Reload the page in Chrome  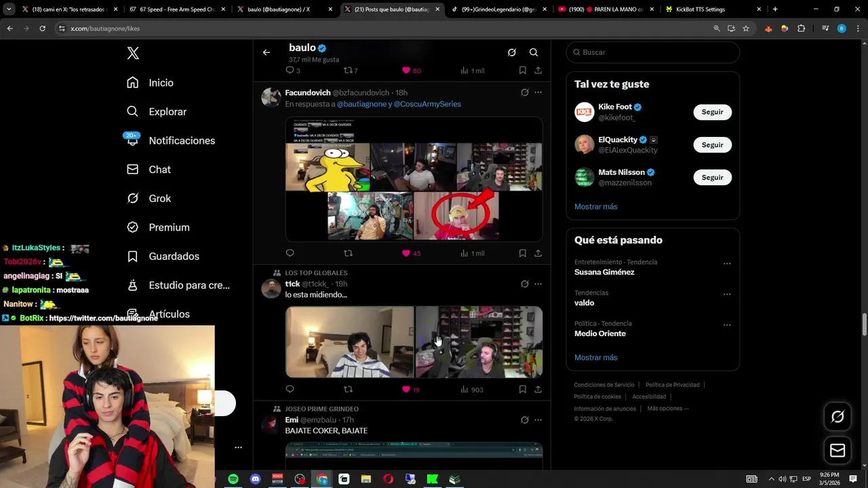(42, 28)
